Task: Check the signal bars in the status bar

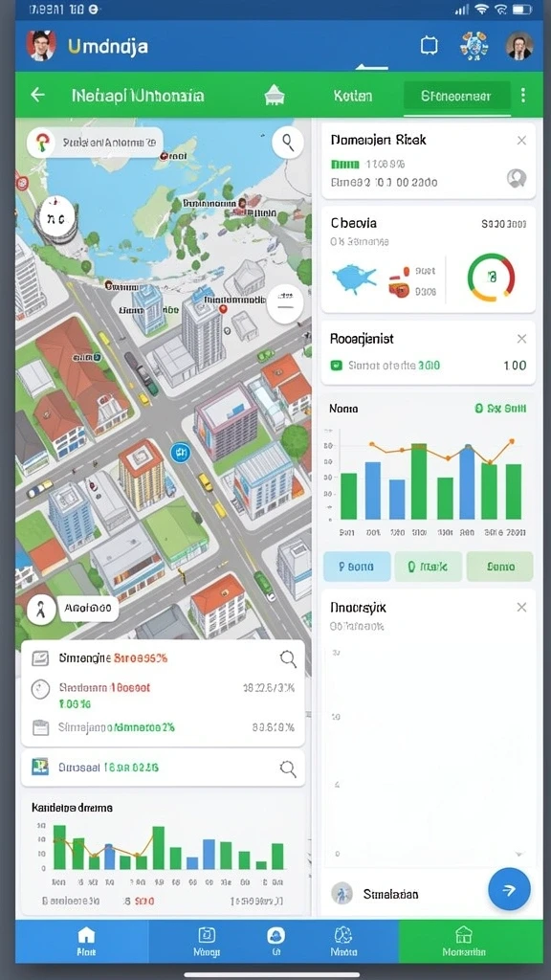Action: coord(462,10)
